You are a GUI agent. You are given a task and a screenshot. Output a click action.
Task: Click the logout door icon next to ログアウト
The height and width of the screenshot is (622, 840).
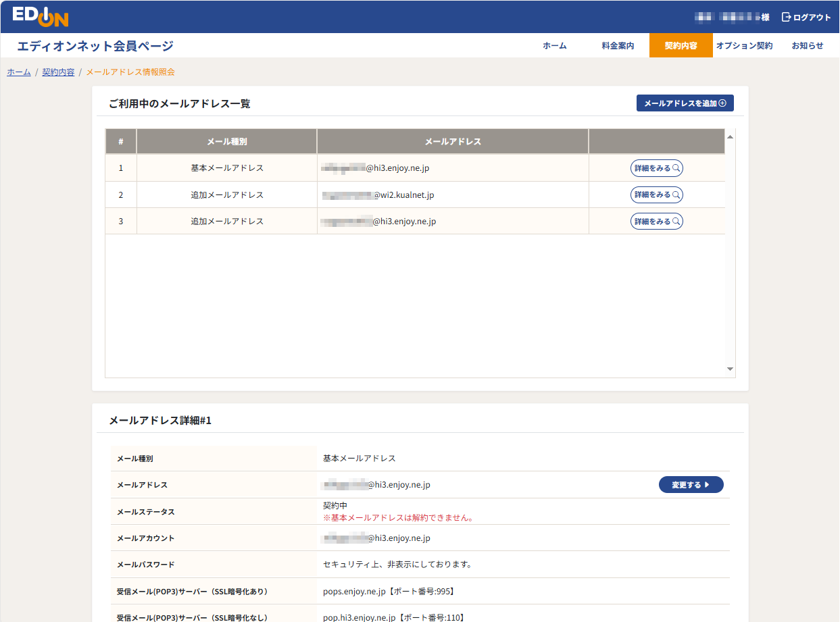pyautogui.click(x=785, y=16)
